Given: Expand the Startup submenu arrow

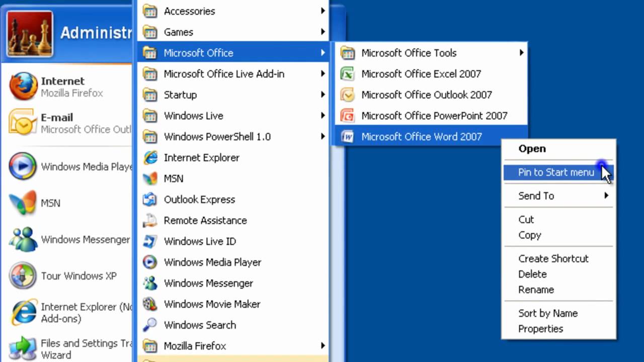Looking at the screenshot, I should pos(323,95).
